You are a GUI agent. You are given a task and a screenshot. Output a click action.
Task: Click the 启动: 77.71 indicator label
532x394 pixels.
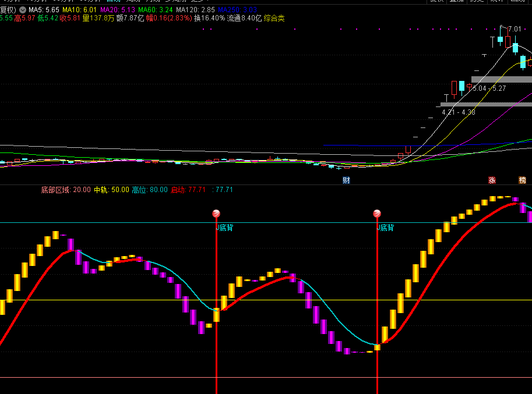[188, 190]
